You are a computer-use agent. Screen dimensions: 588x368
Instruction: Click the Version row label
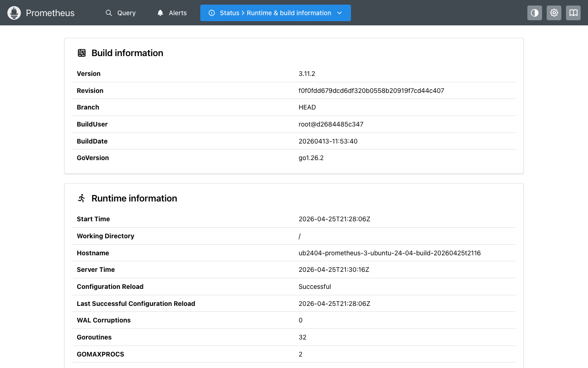click(x=89, y=74)
